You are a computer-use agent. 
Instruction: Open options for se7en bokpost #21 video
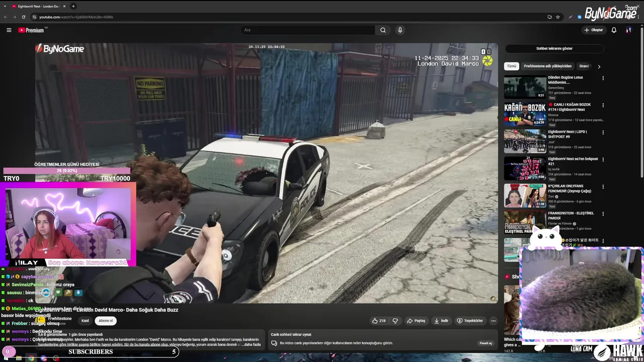603,159
